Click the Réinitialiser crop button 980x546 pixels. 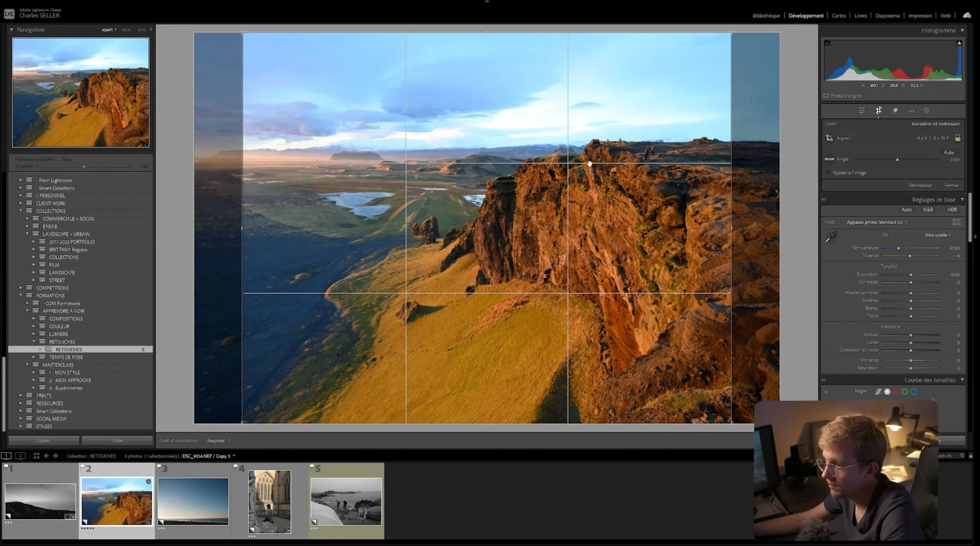coord(920,185)
